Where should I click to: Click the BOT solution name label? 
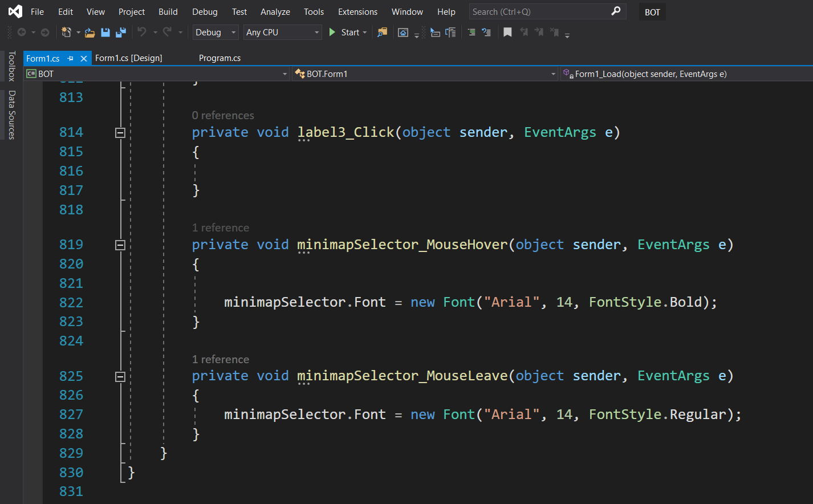coord(652,12)
